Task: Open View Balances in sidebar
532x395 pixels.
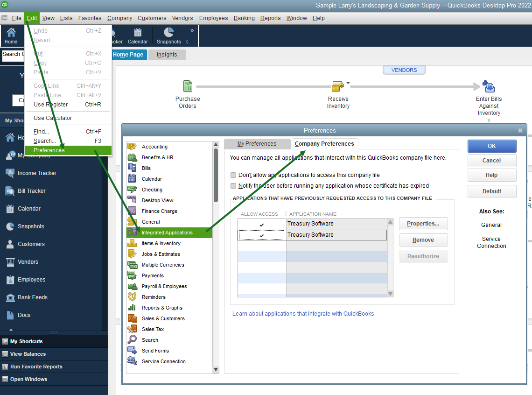Action: [x=28, y=354]
